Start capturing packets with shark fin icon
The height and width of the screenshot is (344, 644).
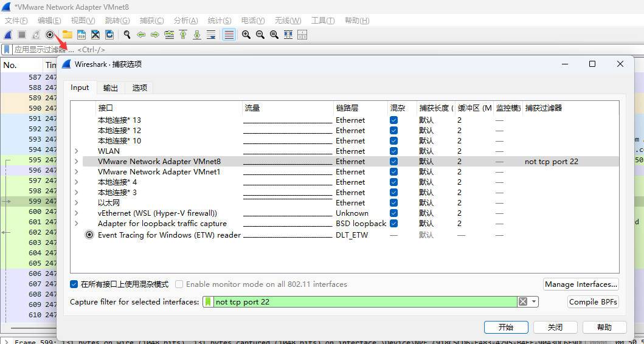pos(9,35)
